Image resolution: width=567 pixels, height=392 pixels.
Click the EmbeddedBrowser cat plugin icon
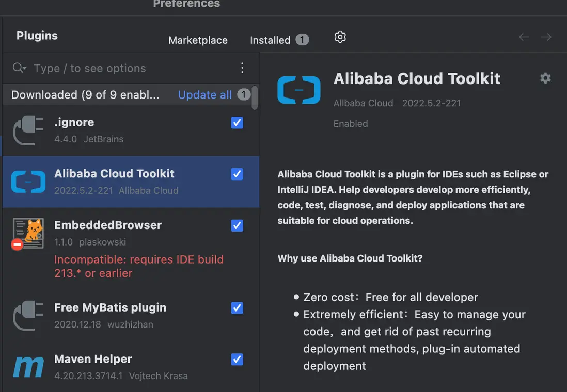pyautogui.click(x=28, y=234)
